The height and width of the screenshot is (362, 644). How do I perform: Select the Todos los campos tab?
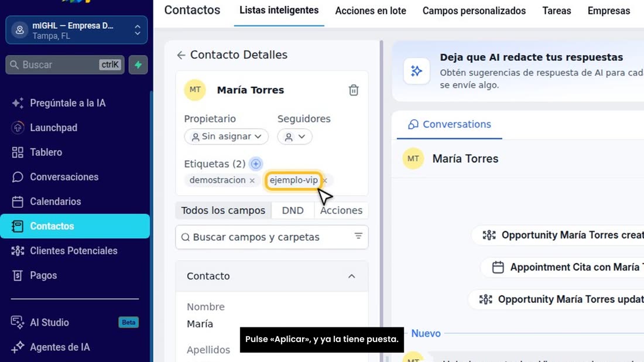click(223, 210)
